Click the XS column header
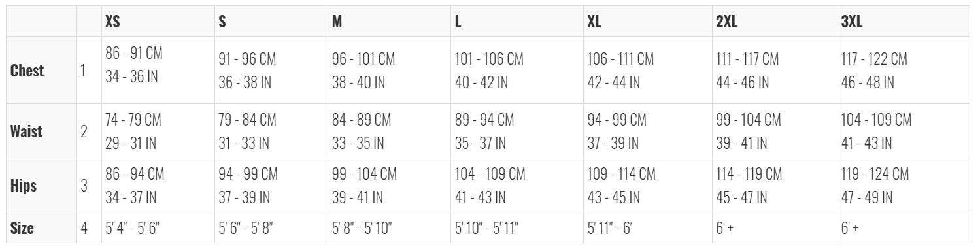The width and height of the screenshot is (980, 251). [112, 22]
